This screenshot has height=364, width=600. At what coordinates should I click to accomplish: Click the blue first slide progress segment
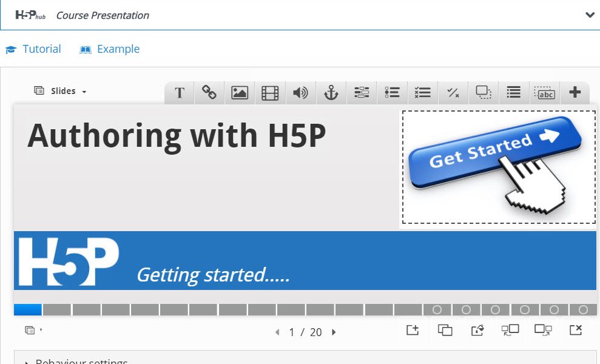(x=28, y=309)
